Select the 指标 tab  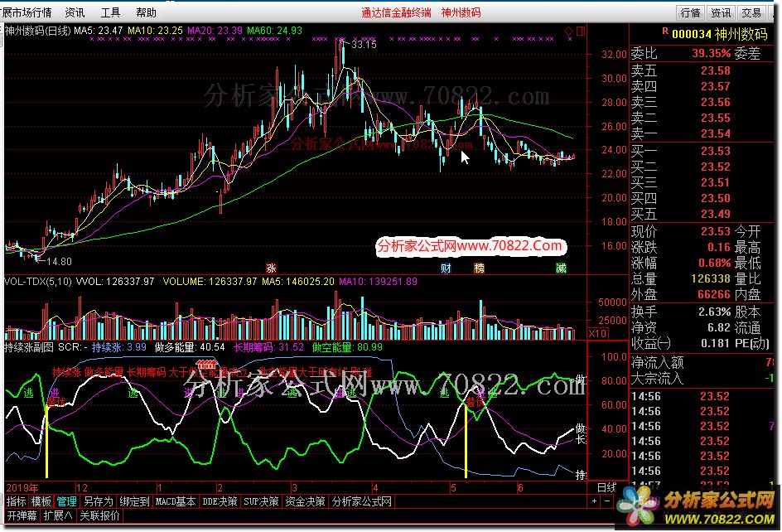tap(17, 501)
